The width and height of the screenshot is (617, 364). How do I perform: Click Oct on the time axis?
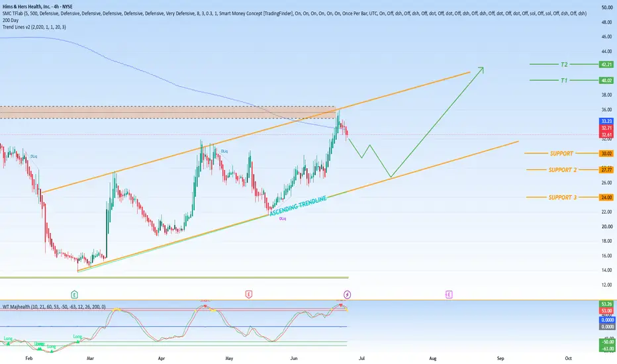pos(568,359)
